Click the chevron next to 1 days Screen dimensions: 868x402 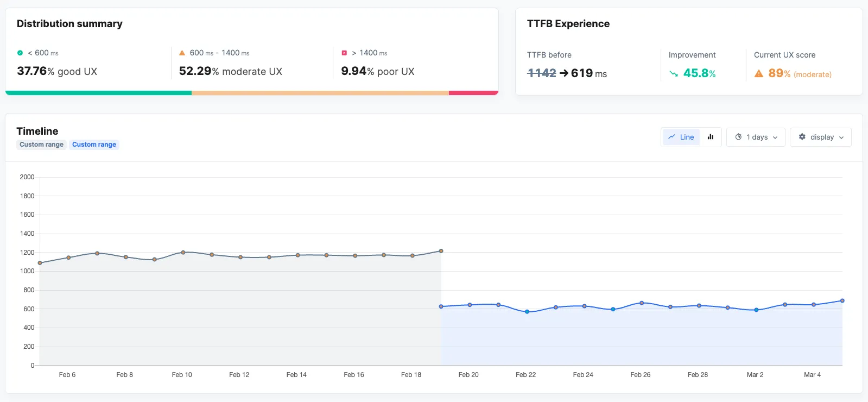[775, 137]
